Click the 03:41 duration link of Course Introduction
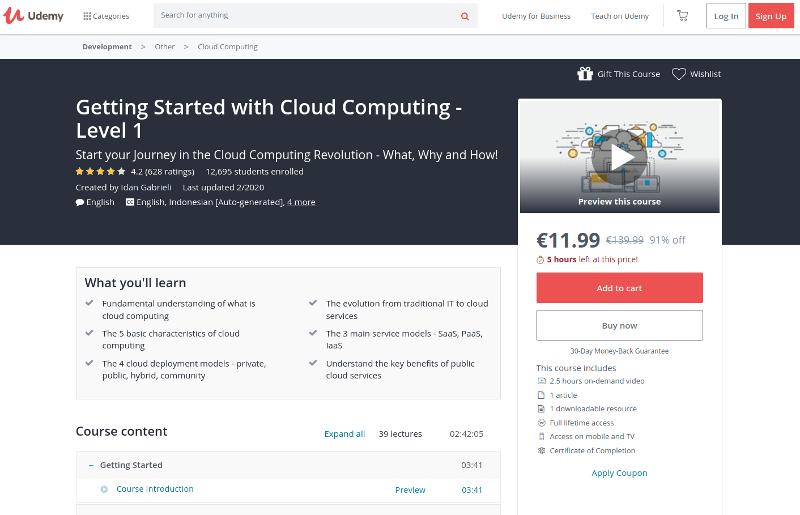The width and height of the screenshot is (800, 515). point(471,490)
